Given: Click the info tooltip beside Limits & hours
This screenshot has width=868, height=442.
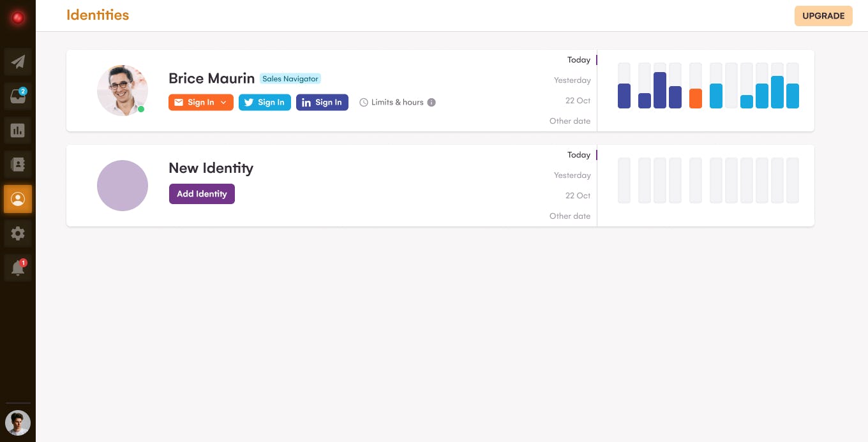Looking at the screenshot, I should [431, 102].
